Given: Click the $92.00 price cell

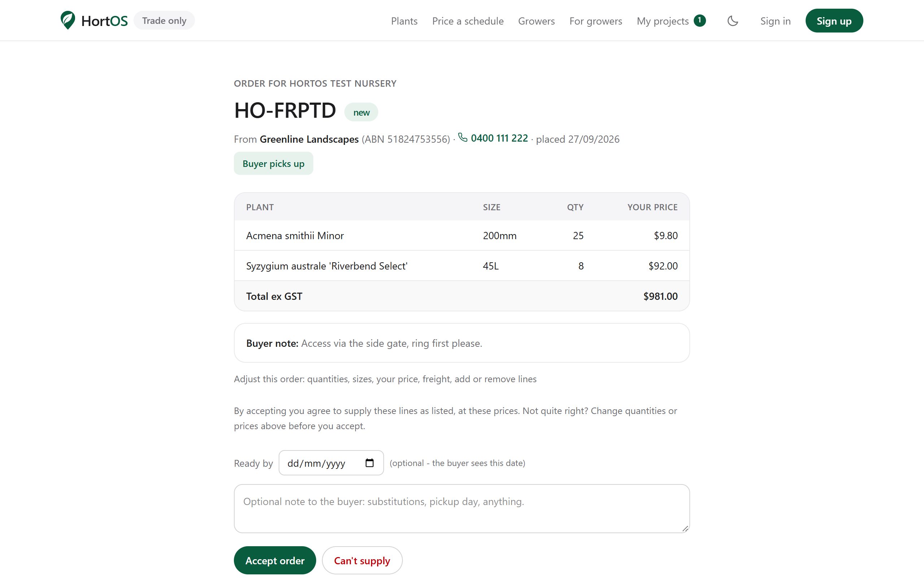Looking at the screenshot, I should 663,266.
